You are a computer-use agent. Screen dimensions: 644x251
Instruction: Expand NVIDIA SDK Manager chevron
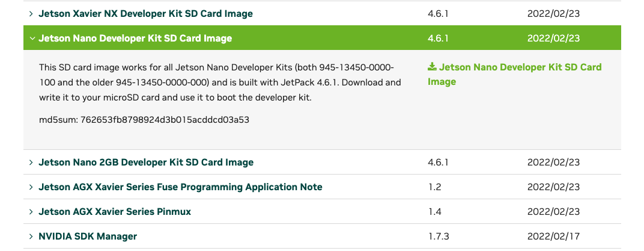(x=31, y=236)
